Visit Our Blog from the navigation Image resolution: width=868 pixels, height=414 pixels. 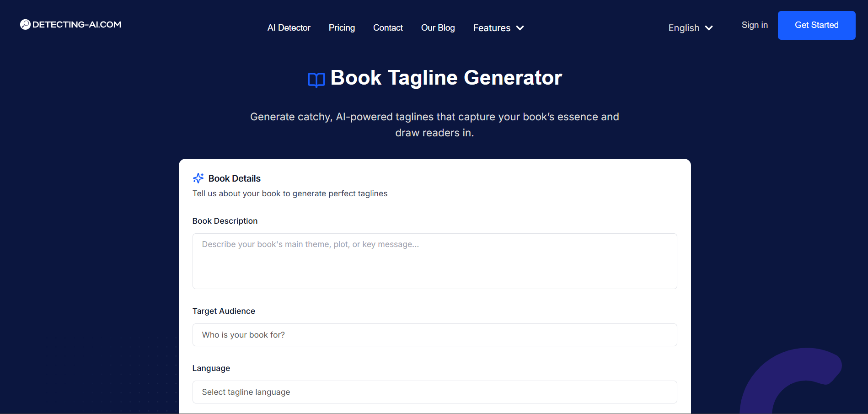[x=438, y=27]
